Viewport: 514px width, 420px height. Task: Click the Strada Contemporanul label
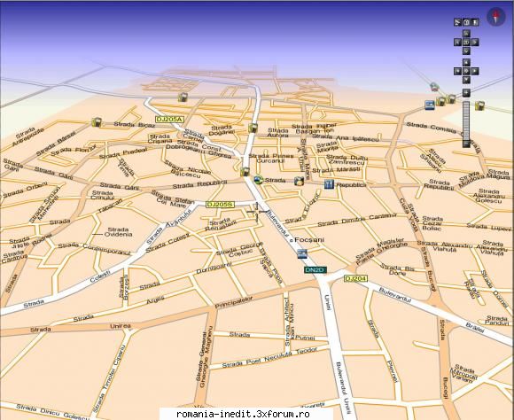[x=94, y=249]
